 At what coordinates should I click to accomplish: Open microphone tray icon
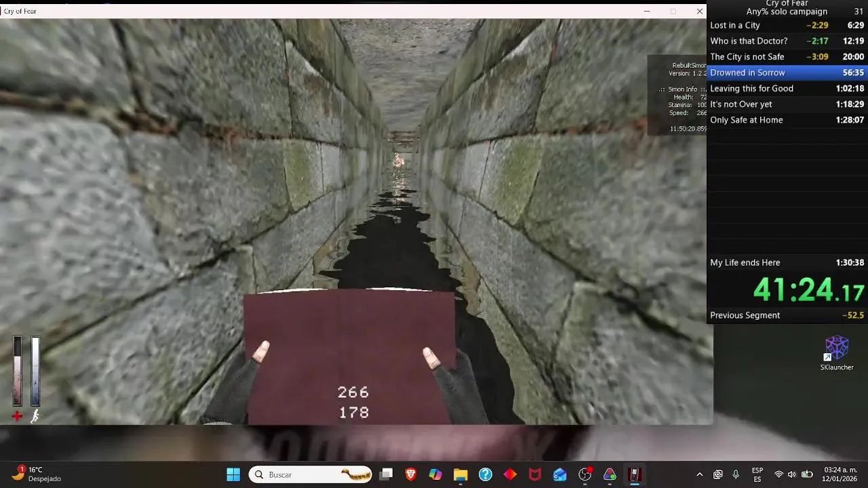click(736, 474)
